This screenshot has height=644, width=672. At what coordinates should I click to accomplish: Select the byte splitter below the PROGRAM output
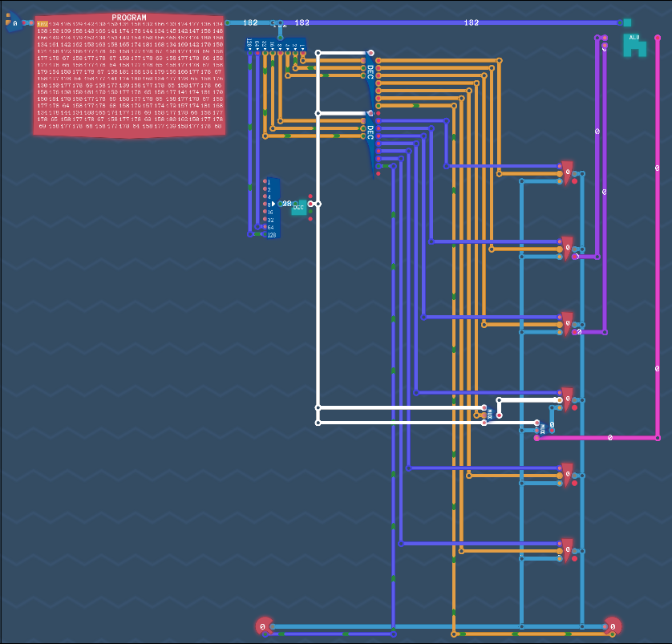[x=275, y=46]
